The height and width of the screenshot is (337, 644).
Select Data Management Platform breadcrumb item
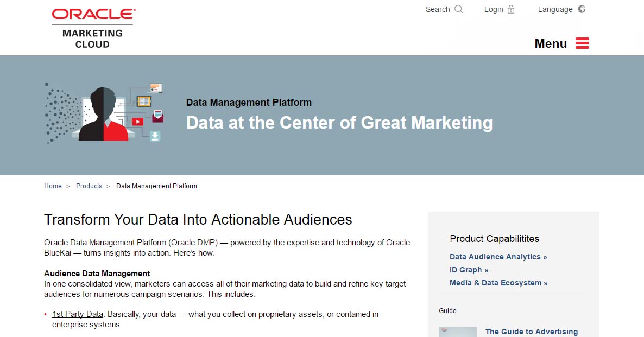(x=156, y=186)
